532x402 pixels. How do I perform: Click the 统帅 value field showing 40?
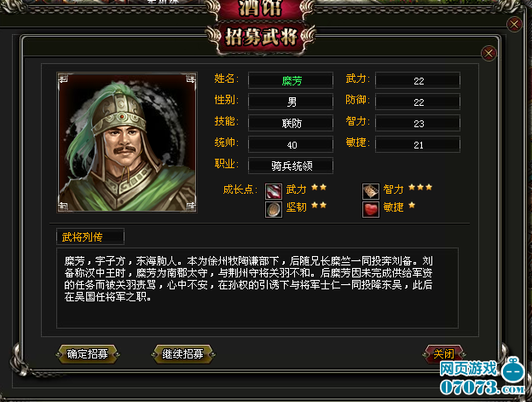[291, 144]
